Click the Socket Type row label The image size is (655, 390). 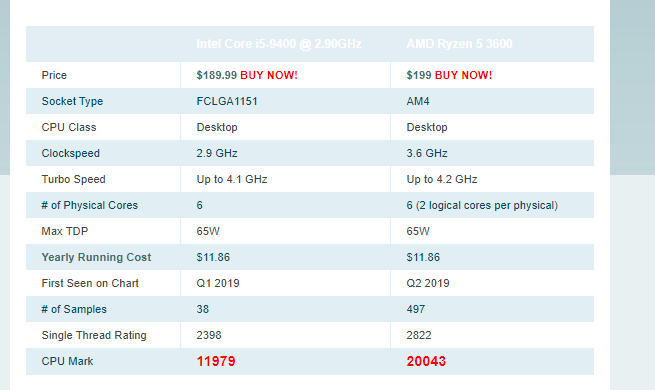[x=72, y=101]
